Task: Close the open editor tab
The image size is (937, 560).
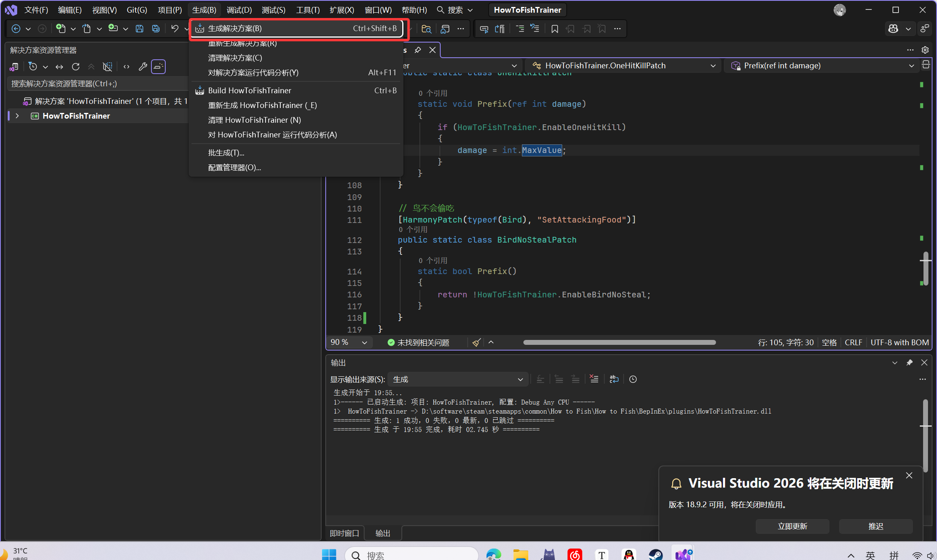Action: coord(432,50)
